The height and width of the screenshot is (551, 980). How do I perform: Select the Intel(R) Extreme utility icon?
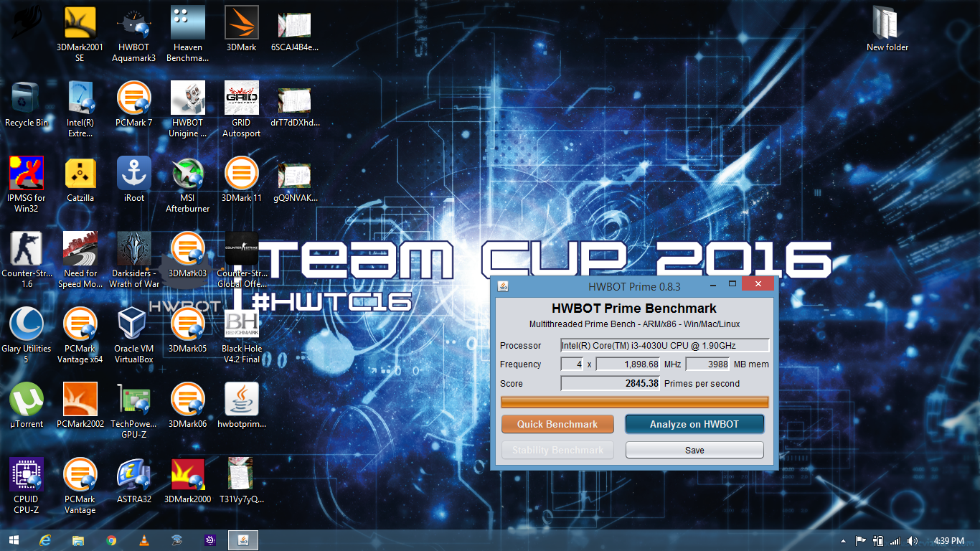coord(80,109)
